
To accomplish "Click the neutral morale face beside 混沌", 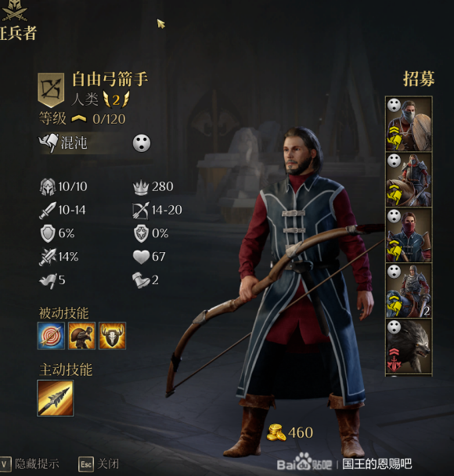I will click(x=142, y=143).
